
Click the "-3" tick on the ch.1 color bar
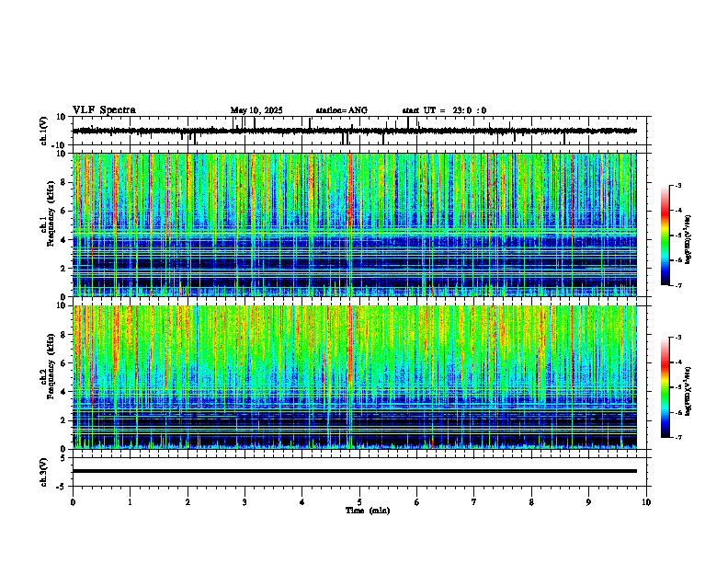point(677,185)
